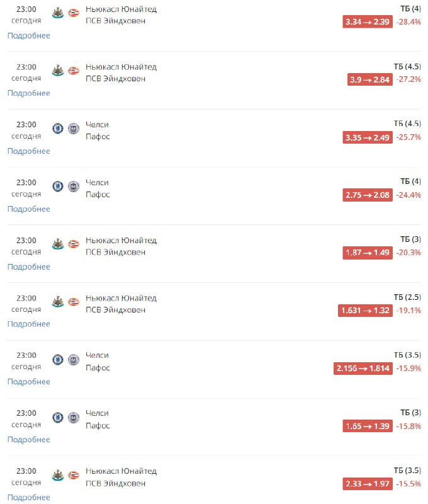Screen dimensions: 428x504
Task: Select the 2.156 → 1.814 odds badge
Action: [x=363, y=369]
